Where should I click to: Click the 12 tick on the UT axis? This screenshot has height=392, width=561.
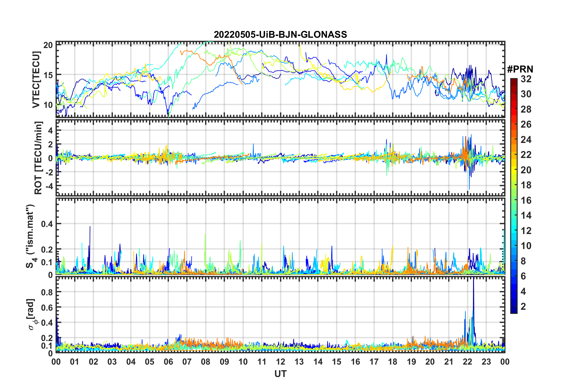tap(280, 362)
